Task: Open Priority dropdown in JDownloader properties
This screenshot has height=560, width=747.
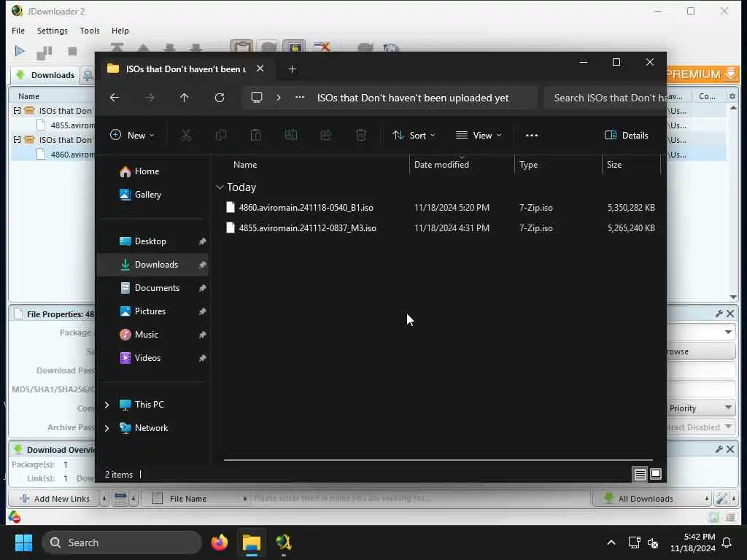Action: pyautogui.click(x=701, y=408)
